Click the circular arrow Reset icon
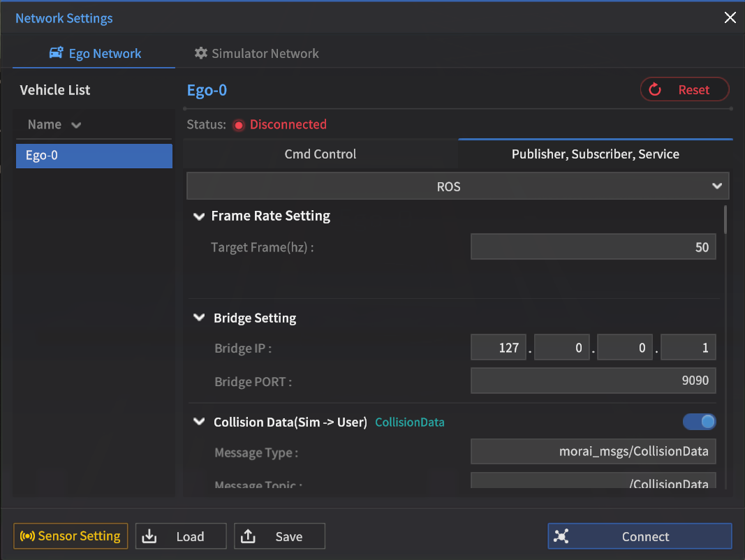Image resolution: width=745 pixels, height=560 pixels. (x=655, y=89)
